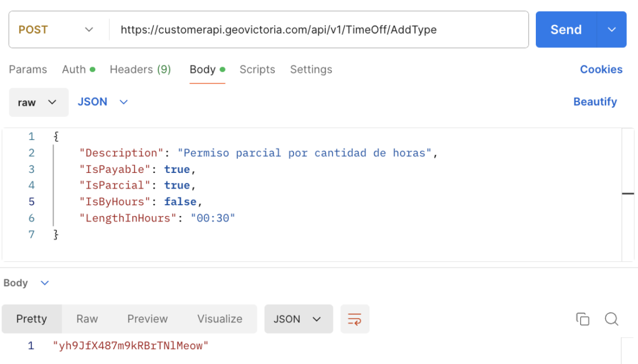Open the Settings tab

[x=311, y=70]
